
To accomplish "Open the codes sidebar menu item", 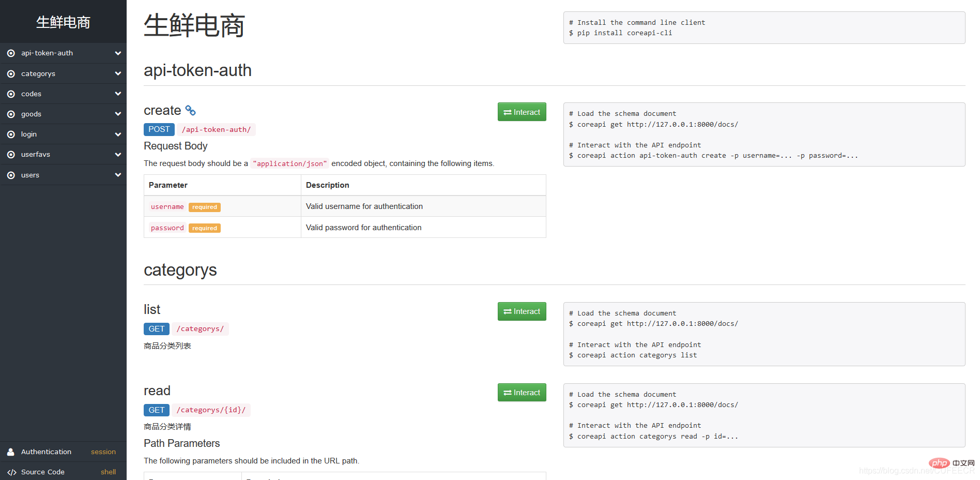I will click(x=31, y=94).
